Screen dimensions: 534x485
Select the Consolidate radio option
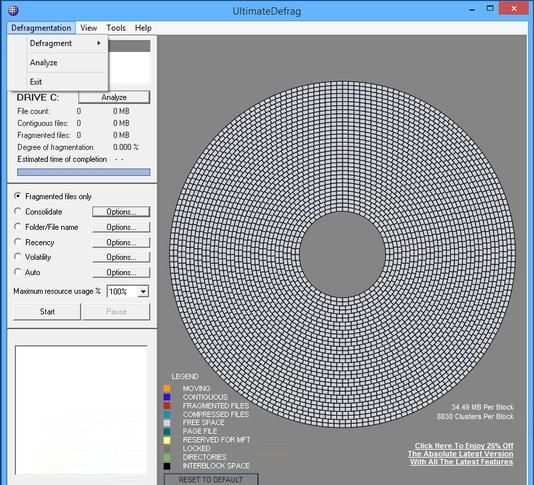click(x=17, y=211)
